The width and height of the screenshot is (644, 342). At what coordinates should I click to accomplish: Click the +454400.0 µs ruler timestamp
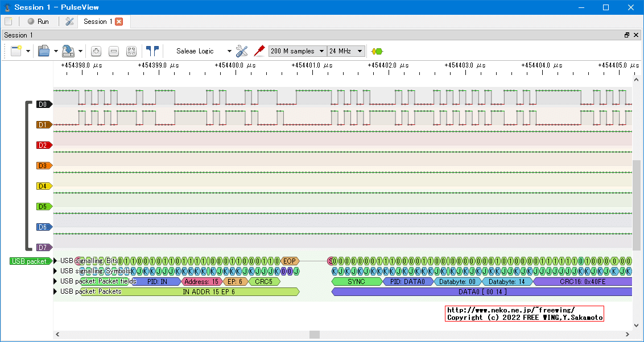coord(236,65)
